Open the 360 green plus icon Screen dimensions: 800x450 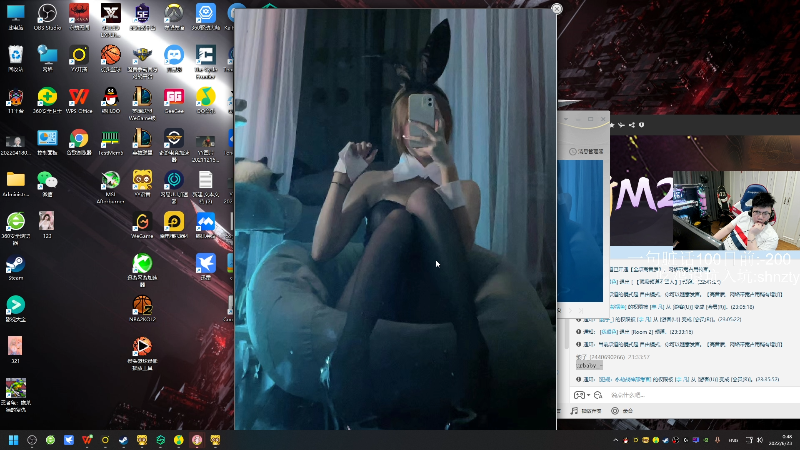point(47,100)
